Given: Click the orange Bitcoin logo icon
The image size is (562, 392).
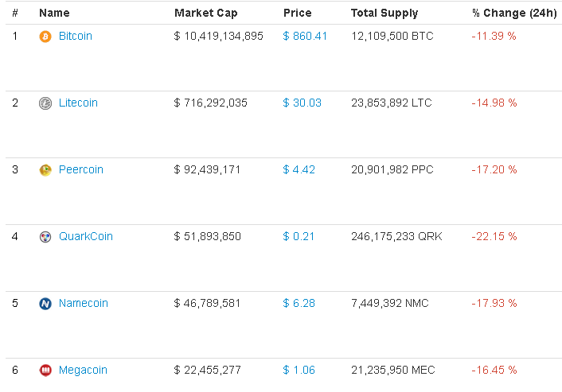Looking at the screenshot, I should point(45,37).
